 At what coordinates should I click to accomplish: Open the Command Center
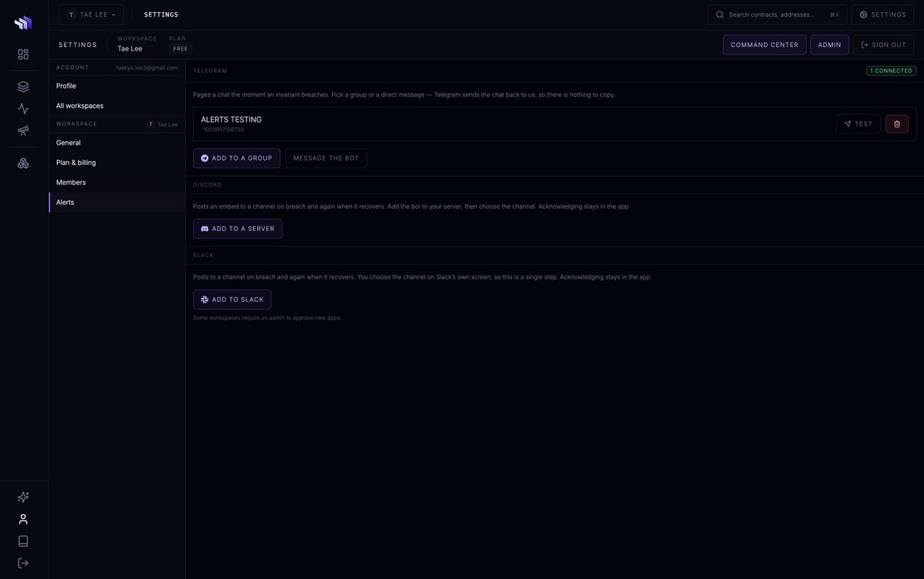tap(765, 45)
